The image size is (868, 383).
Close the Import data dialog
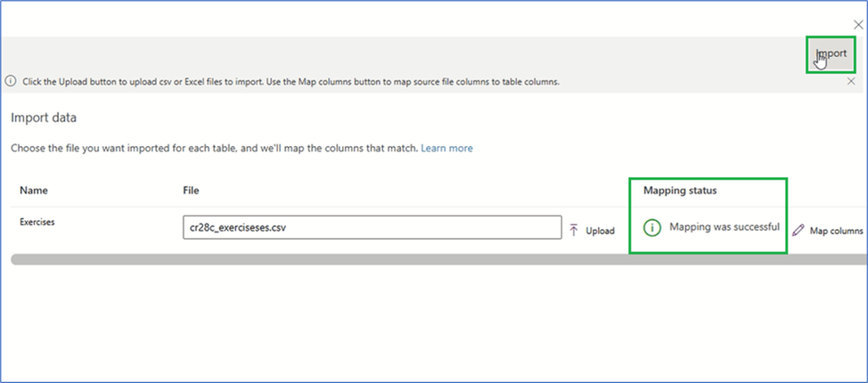click(858, 26)
